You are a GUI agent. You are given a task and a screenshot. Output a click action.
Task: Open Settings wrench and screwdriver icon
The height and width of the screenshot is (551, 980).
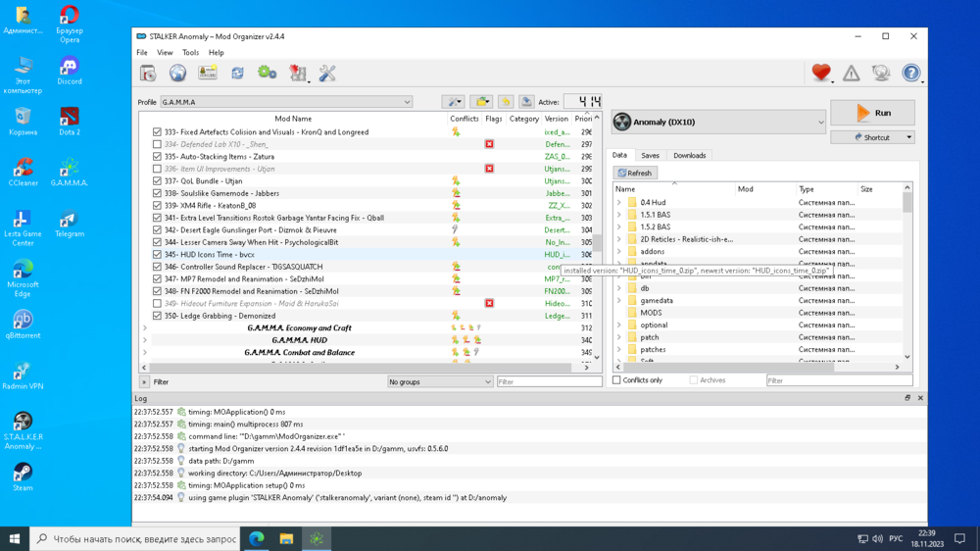(x=327, y=74)
